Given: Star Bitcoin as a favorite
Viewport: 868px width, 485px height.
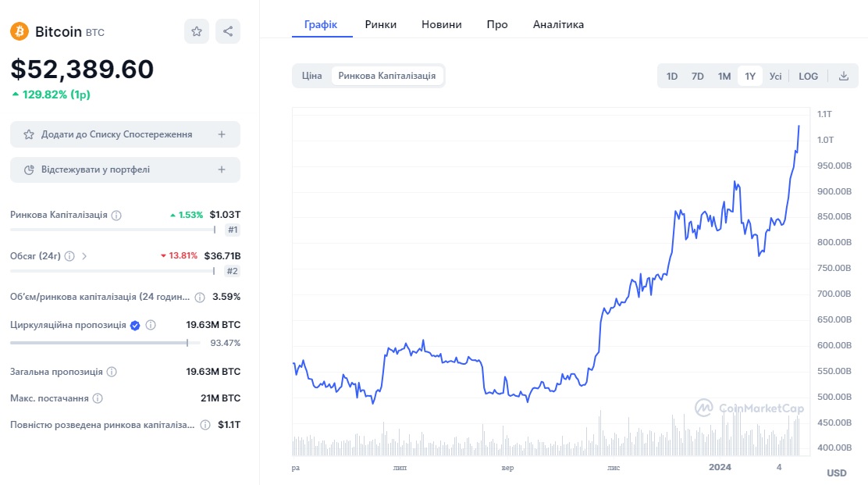Looking at the screenshot, I should point(197,31).
